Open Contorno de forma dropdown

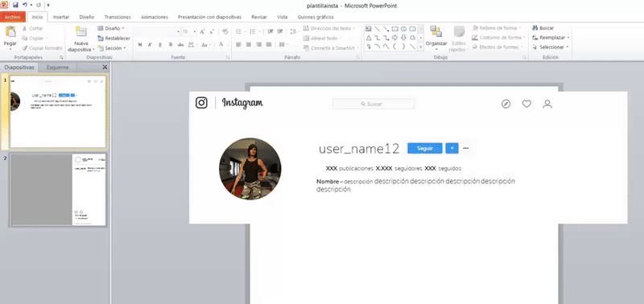tap(498, 37)
